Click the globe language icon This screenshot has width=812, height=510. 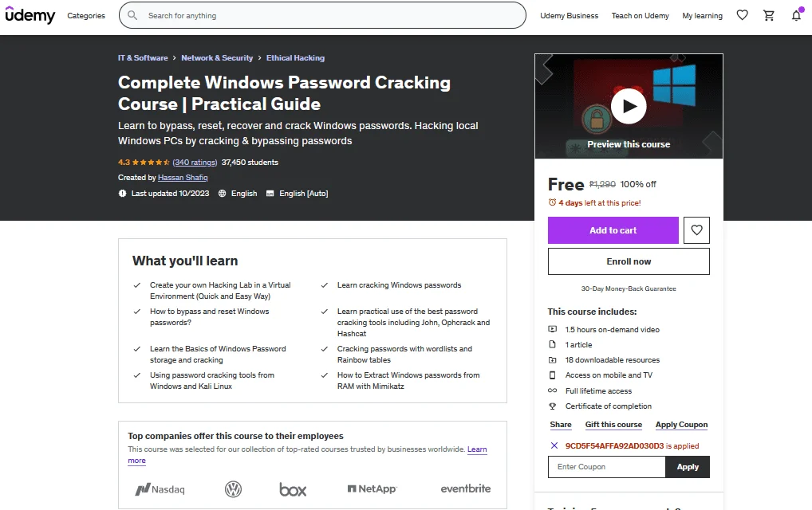[223, 194]
